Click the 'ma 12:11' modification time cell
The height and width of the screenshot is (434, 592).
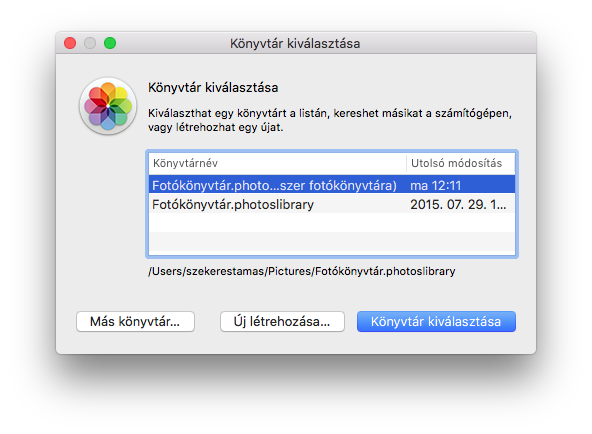(x=436, y=185)
